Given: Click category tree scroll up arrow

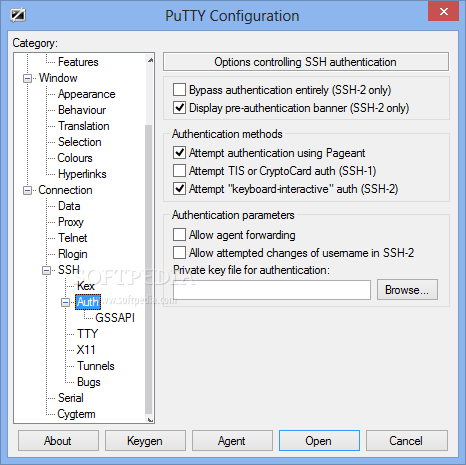Looking at the screenshot, I should (x=150, y=60).
